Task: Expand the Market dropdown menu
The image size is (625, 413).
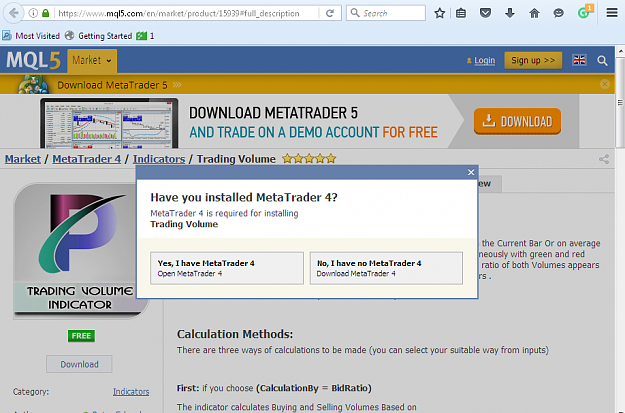Action: (92, 61)
